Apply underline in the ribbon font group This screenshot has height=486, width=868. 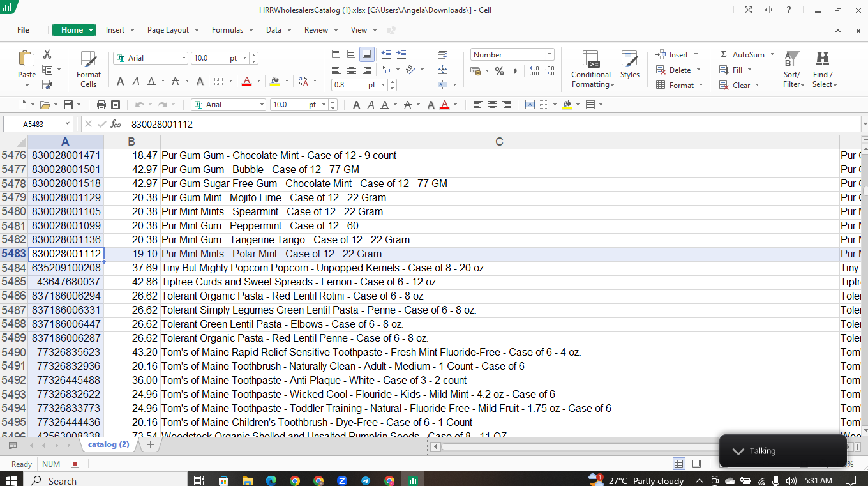click(151, 81)
